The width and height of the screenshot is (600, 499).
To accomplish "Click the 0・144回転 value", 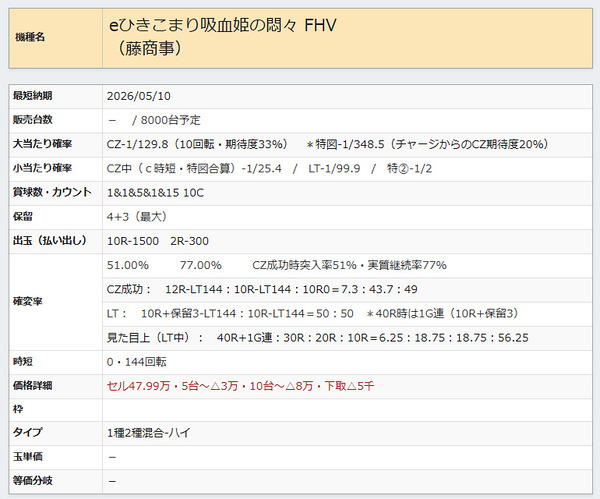I will click(137, 362).
